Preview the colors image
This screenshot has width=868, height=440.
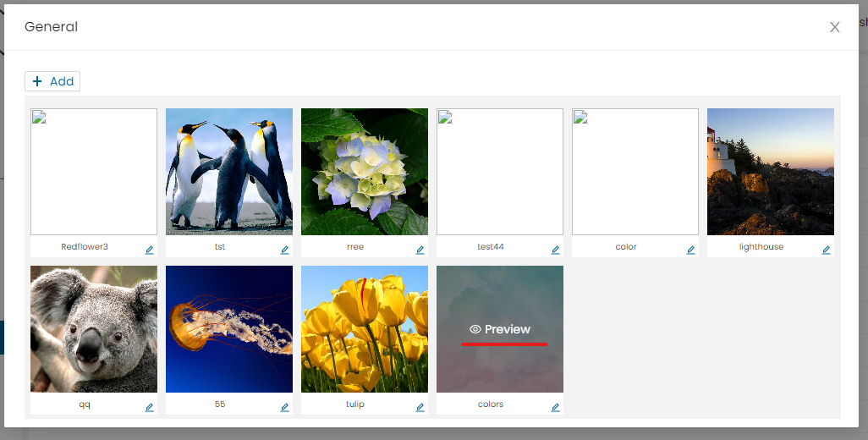coord(500,329)
